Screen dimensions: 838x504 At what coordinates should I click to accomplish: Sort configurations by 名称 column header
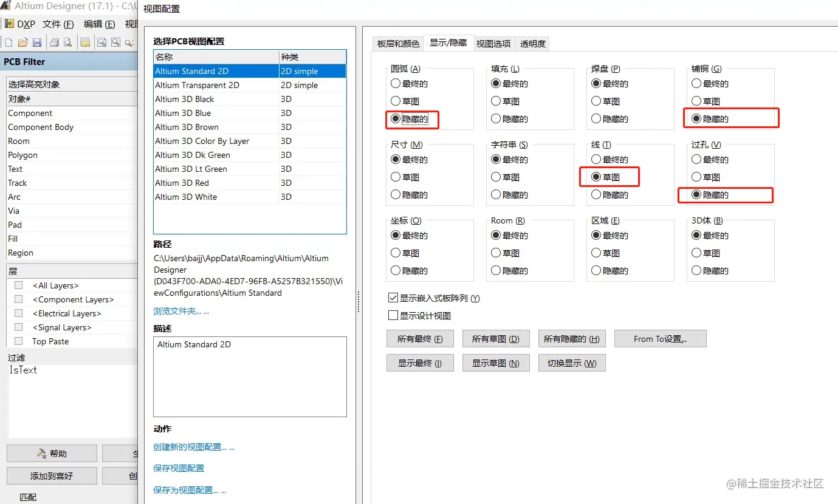216,57
